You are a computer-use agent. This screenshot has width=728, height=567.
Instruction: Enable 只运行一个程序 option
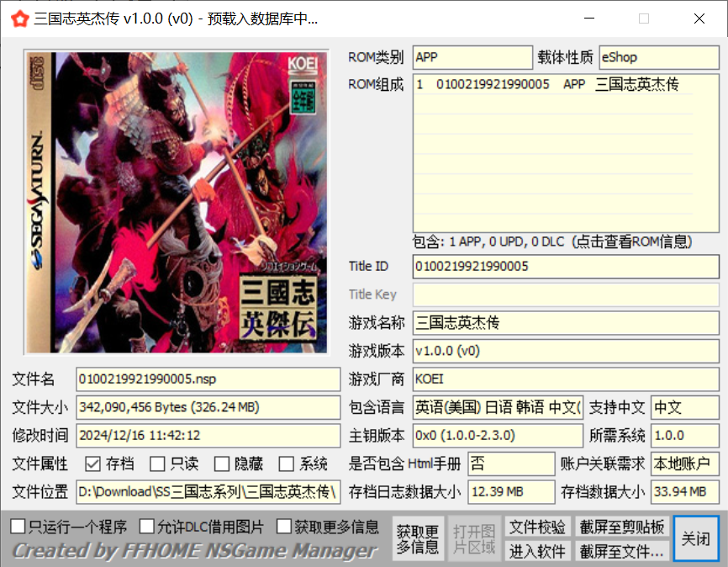[x=18, y=527]
